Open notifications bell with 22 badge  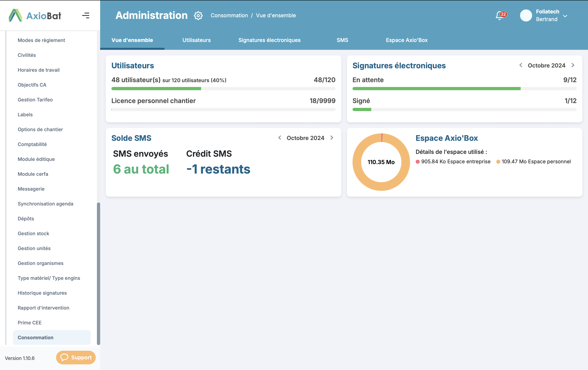pyautogui.click(x=500, y=16)
